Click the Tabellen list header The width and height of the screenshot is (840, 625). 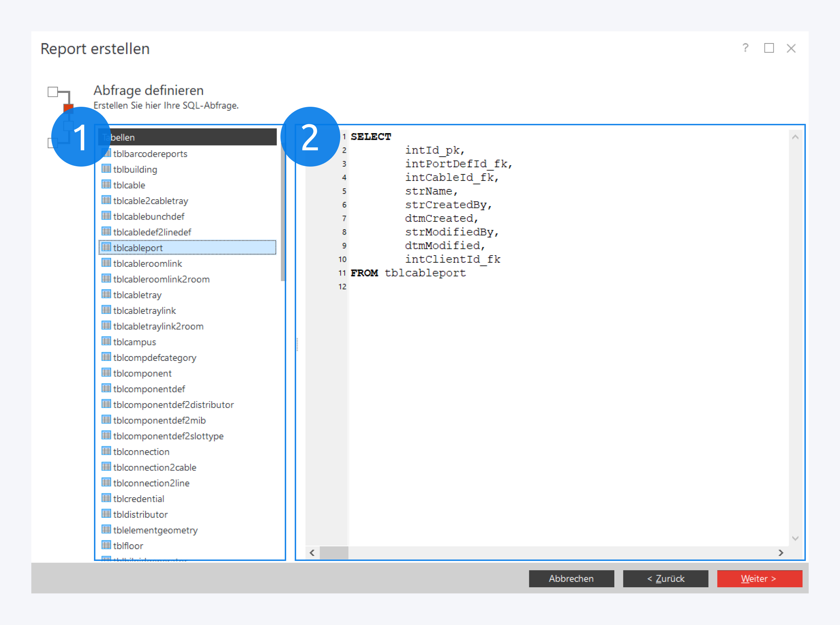(x=187, y=137)
